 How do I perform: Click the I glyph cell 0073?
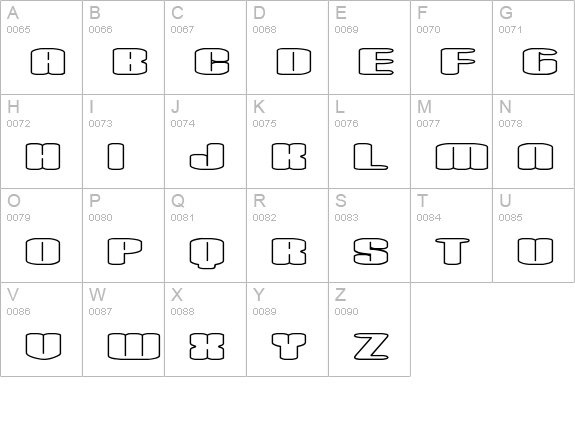[124, 142]
